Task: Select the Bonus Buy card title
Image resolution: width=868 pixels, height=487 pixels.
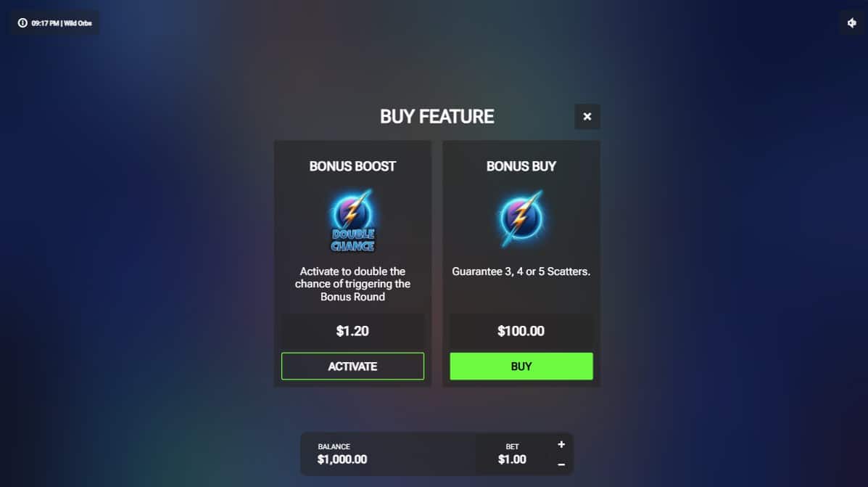Action: tap(521, 166)
